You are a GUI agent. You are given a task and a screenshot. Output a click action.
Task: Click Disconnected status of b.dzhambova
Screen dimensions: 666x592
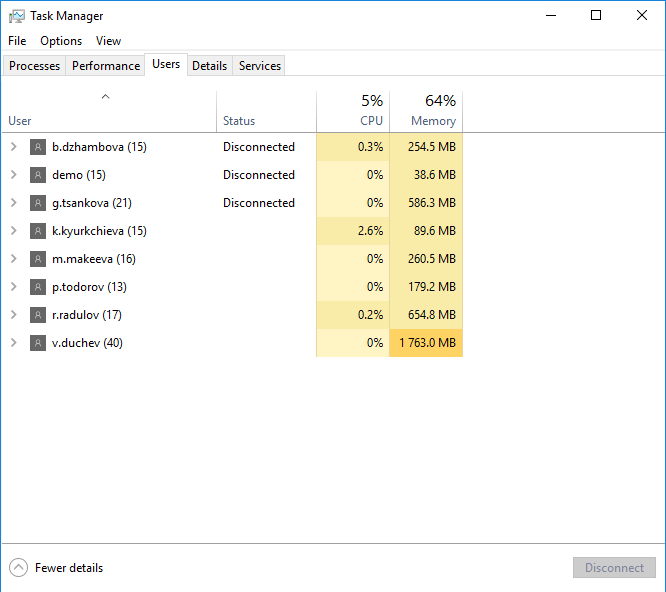tap(259, 147)
